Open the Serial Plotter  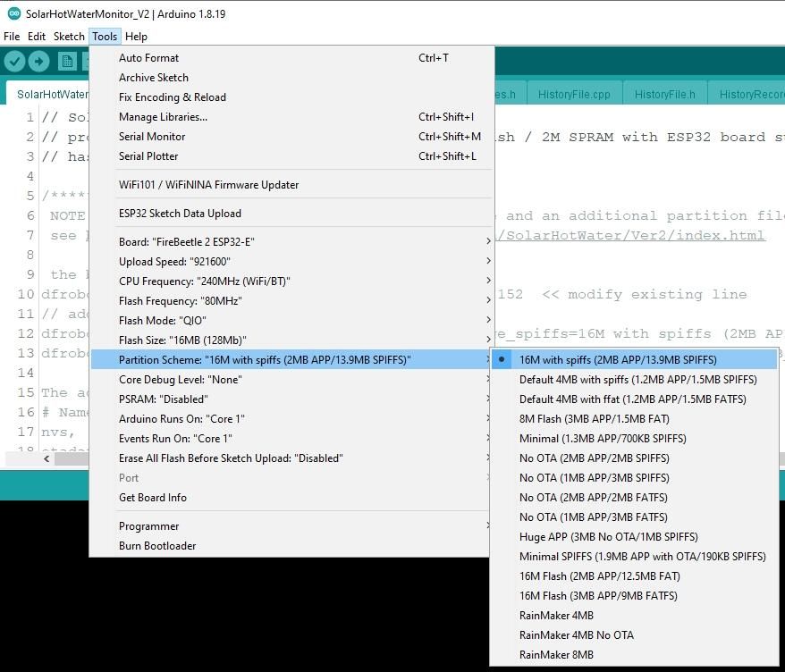tap(291, 156)
